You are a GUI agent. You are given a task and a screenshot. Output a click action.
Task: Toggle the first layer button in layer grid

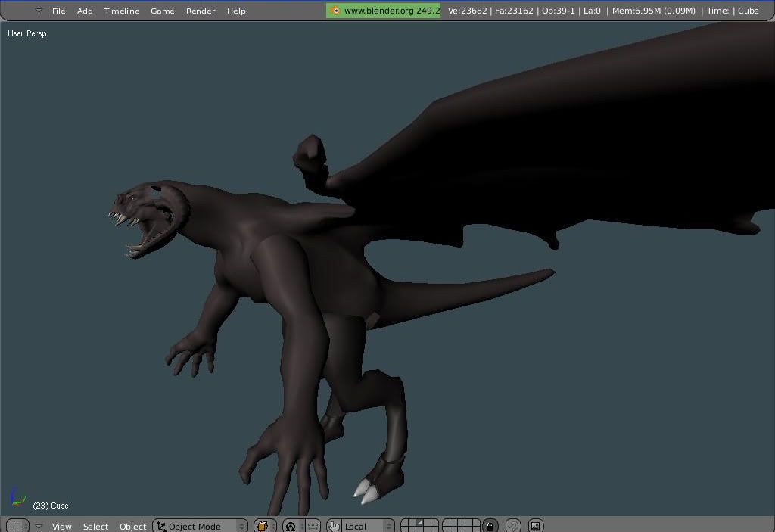pos(405,522)
